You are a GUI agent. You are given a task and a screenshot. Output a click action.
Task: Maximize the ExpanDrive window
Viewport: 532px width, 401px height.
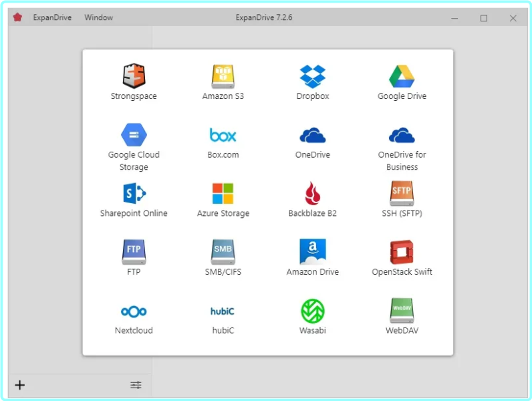click(x=483, y=18)
